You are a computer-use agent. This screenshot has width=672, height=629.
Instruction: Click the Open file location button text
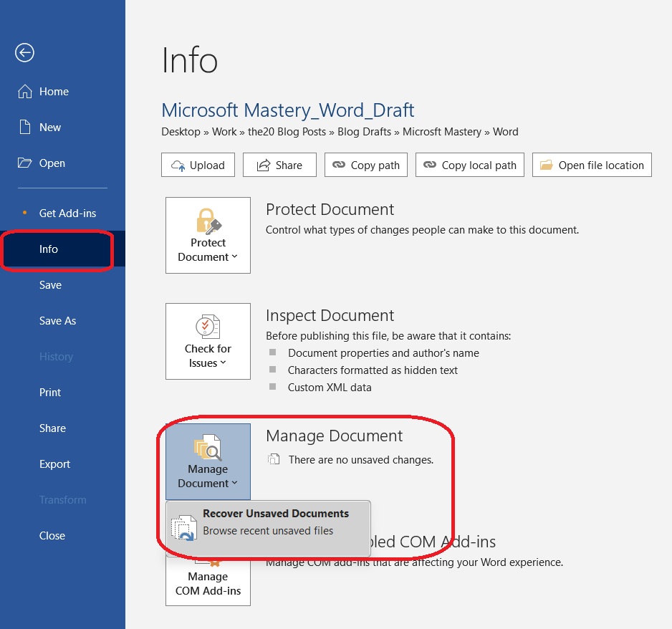[601, 165]
